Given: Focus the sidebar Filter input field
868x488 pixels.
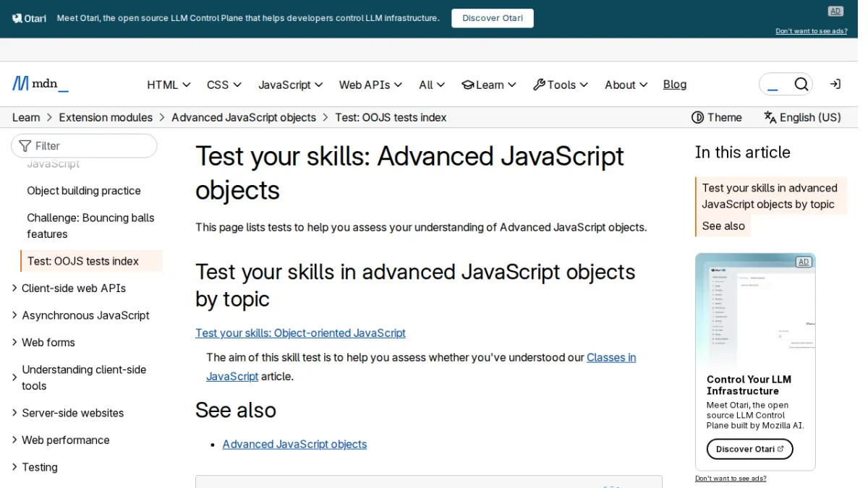Looking at the screenshot, I should point(84,145).
